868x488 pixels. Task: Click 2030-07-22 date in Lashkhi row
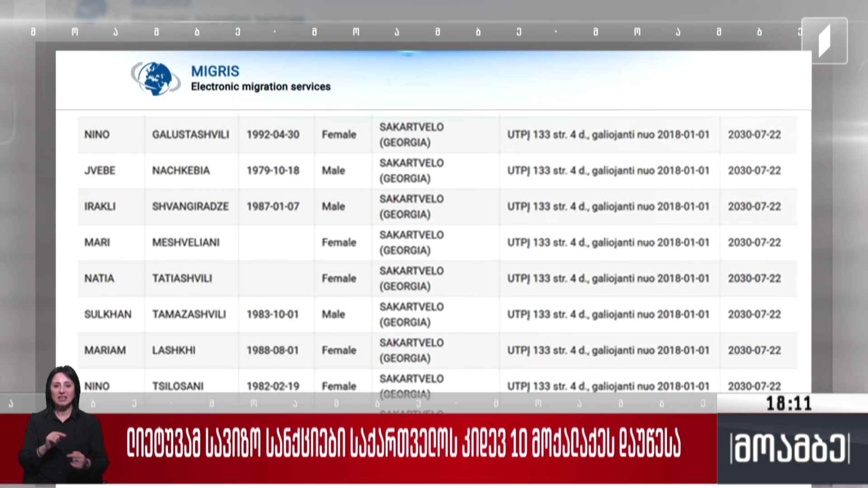pos(754,350)
